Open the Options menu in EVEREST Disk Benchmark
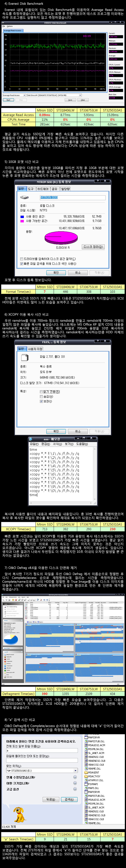This screenshot has width=126, height=868. click(x=10, y=26)
